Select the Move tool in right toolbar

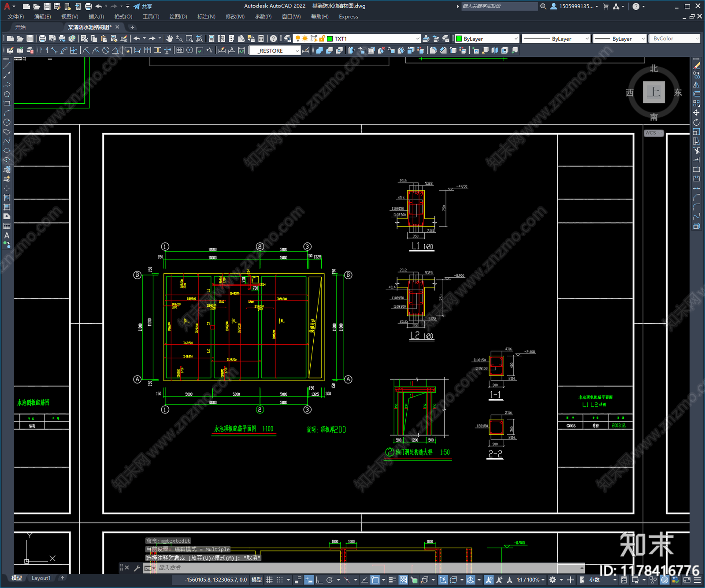[x=696, y=113]
